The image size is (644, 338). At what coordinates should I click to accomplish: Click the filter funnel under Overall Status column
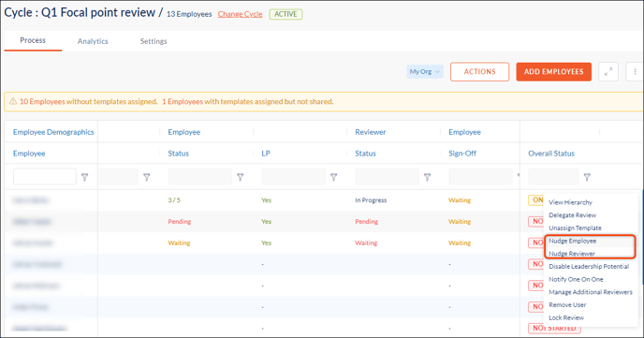[587, 177]
